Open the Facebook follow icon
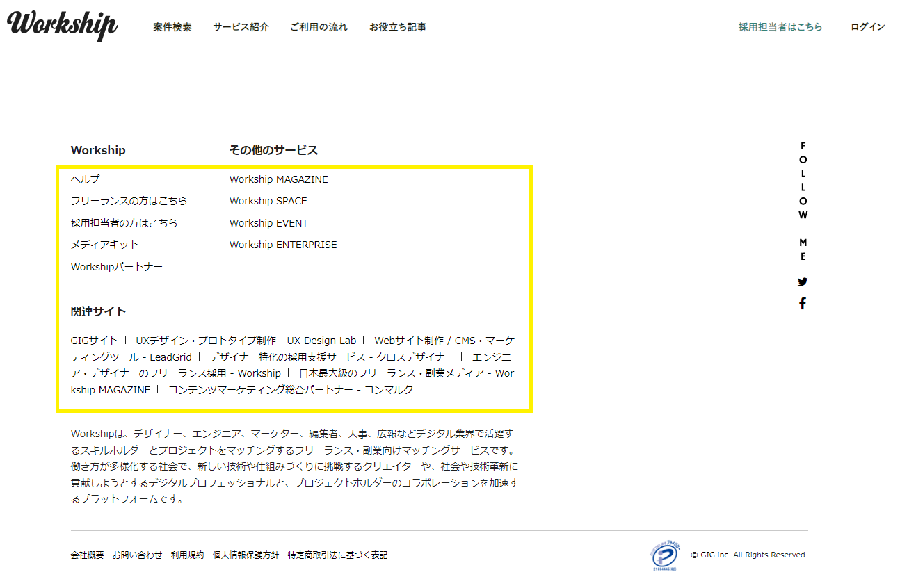This screenshot has width=900, height=588. click(803, 303)
